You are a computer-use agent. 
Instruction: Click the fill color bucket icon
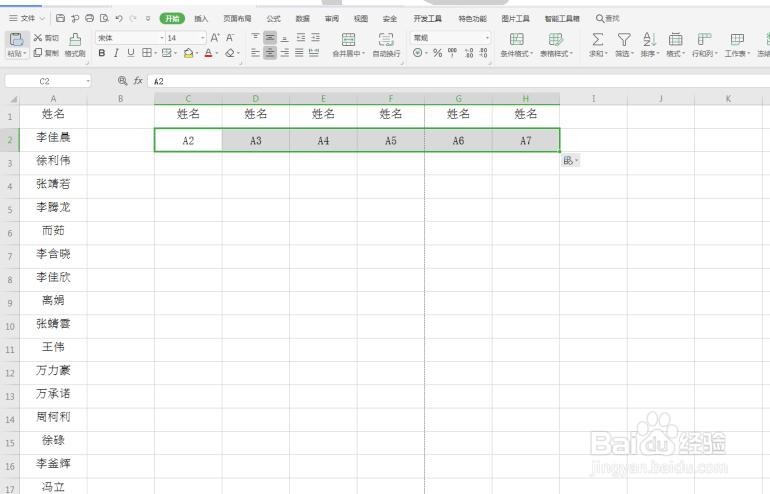[188, 53]
